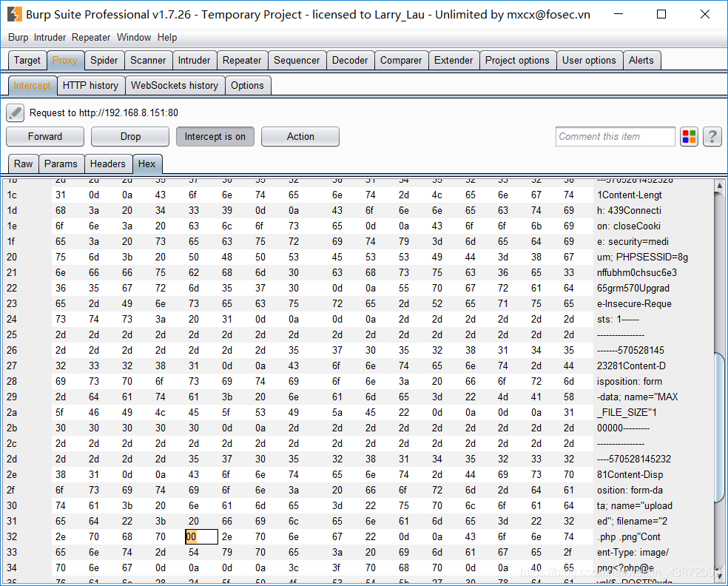Click the ASCII text '1Content-Lengt'
Viewport: 728px width, 586px height.
[x=629, y=195]
